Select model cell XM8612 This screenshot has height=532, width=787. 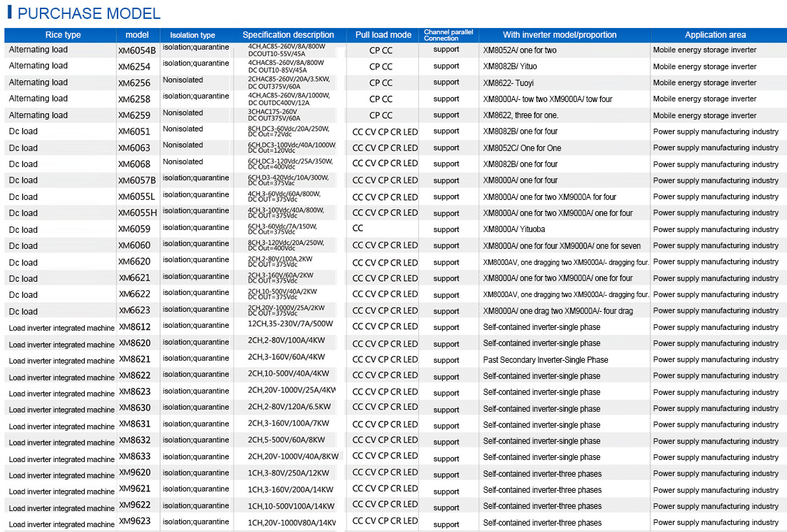click(134, 327)
